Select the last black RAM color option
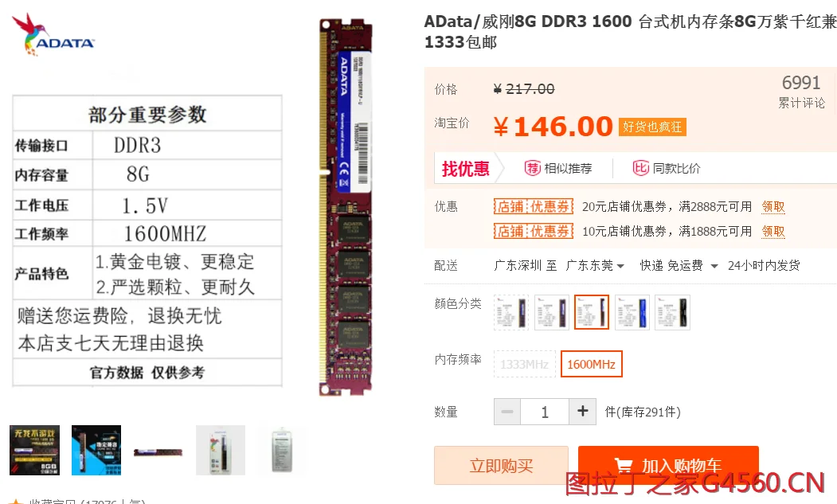The width and height of the screenshot is (837, 504). coord(673,312)
